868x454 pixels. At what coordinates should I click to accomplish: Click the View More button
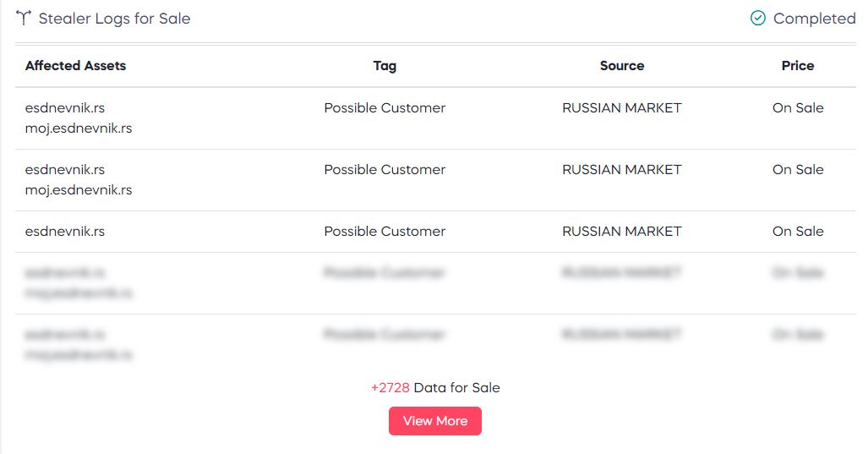tap(435, 421)
